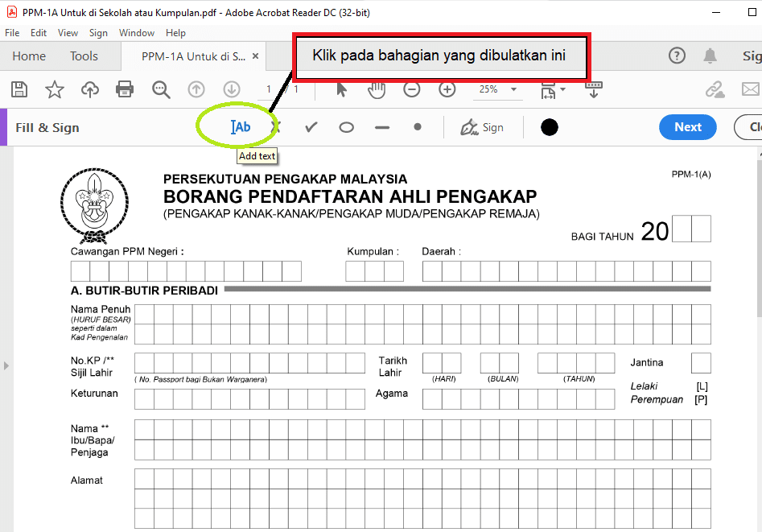The width and height of the screenshot is (762, 532).
Task: Click the A. BUTIR-BUTIR PERIBADI section heading
Action: (x=144, y=291)
